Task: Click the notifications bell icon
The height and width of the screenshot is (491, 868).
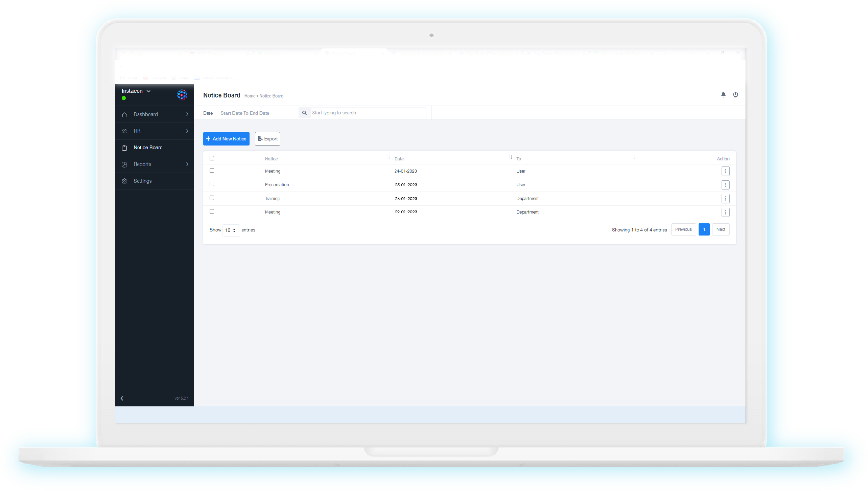Action: [723, 95]
